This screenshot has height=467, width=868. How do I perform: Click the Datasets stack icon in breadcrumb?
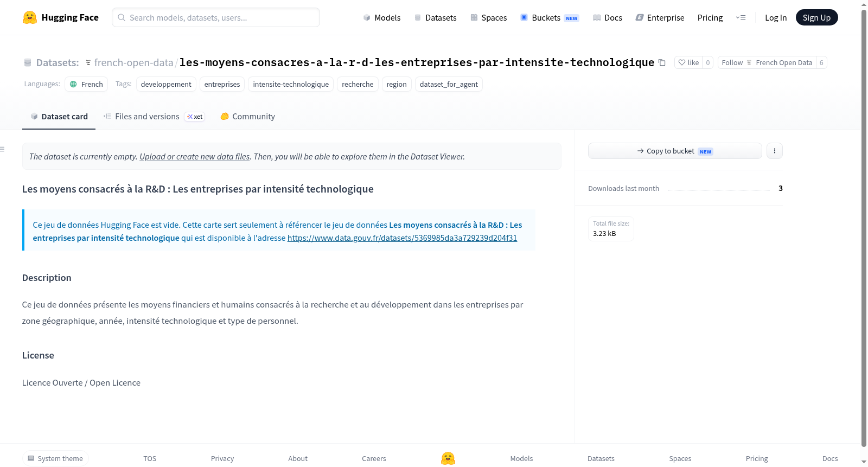[x=28, y=62]
